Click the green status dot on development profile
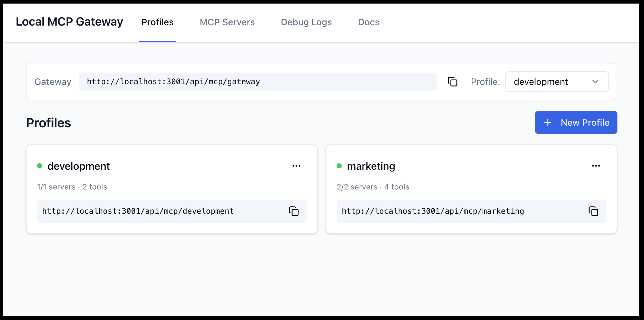The image size is (644, 320). click(40, 166)
